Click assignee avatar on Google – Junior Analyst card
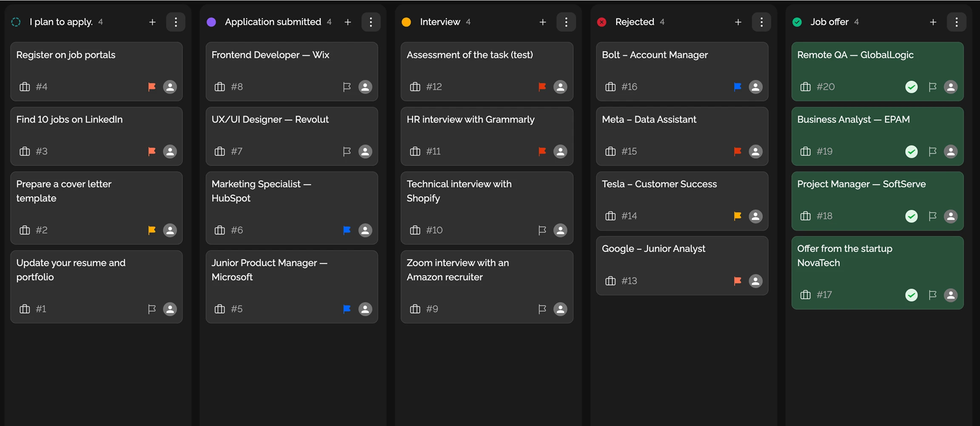Image resolution: width=980 pixels, height=426 pixels. [x=755, y=281]
